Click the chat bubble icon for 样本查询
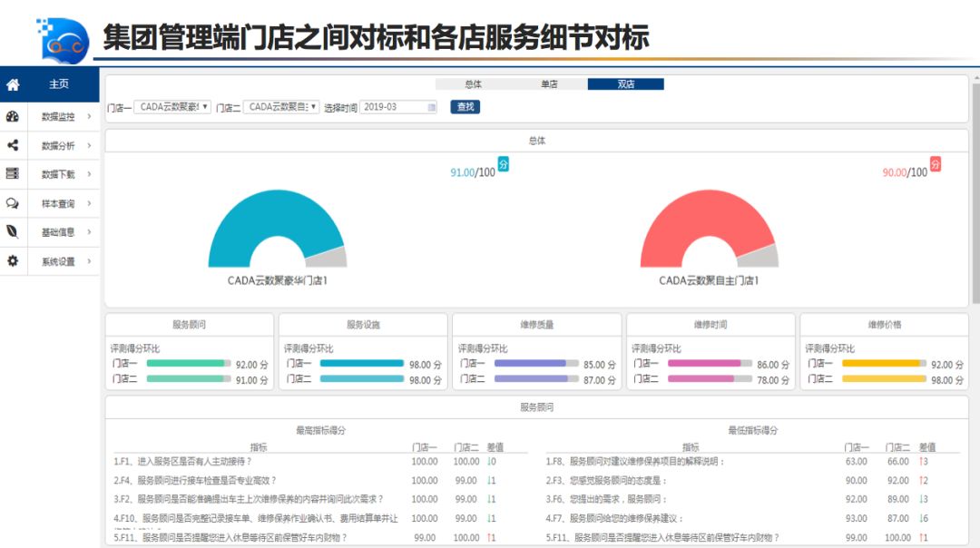 point(13,203)
